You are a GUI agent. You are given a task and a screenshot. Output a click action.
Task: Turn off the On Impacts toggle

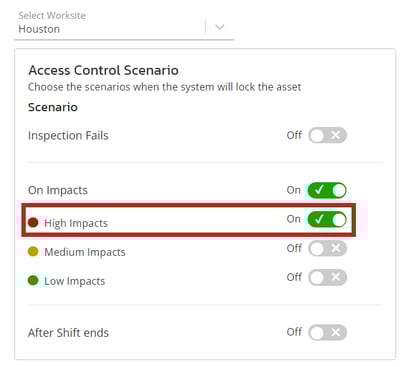pos(327,190)
